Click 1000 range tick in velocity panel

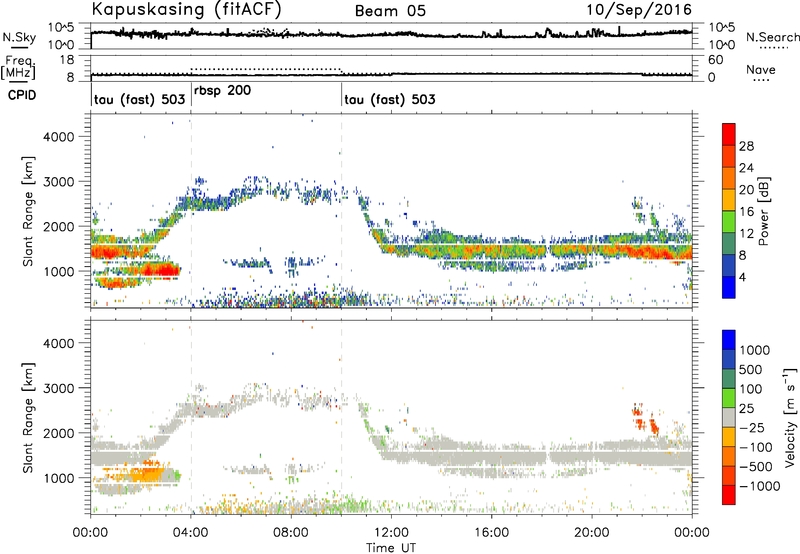pos(59,478)
